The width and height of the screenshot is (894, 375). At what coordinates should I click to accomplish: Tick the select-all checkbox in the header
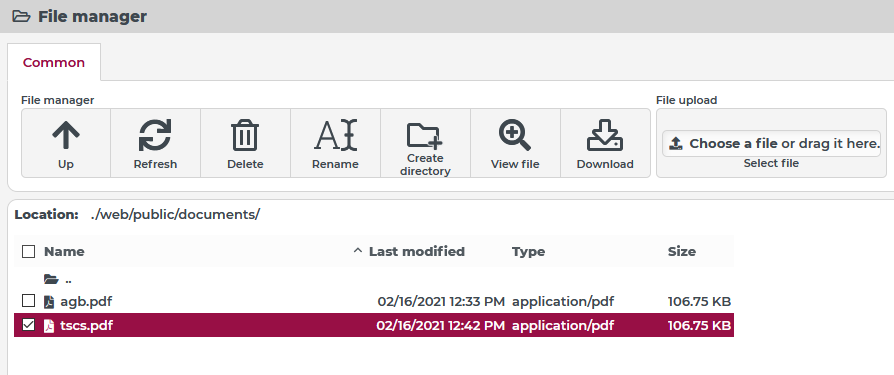pos(29,251)
